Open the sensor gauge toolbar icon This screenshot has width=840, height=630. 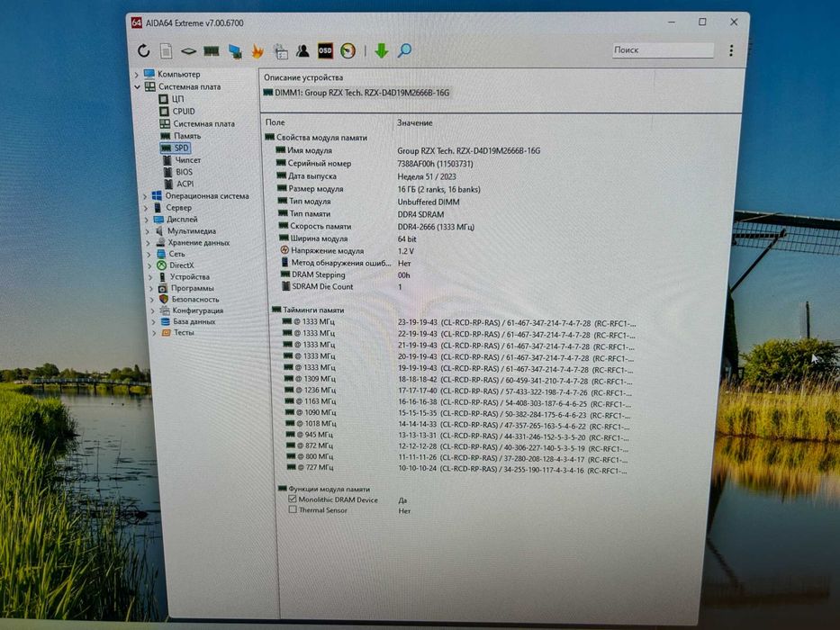tap(348, 51)
